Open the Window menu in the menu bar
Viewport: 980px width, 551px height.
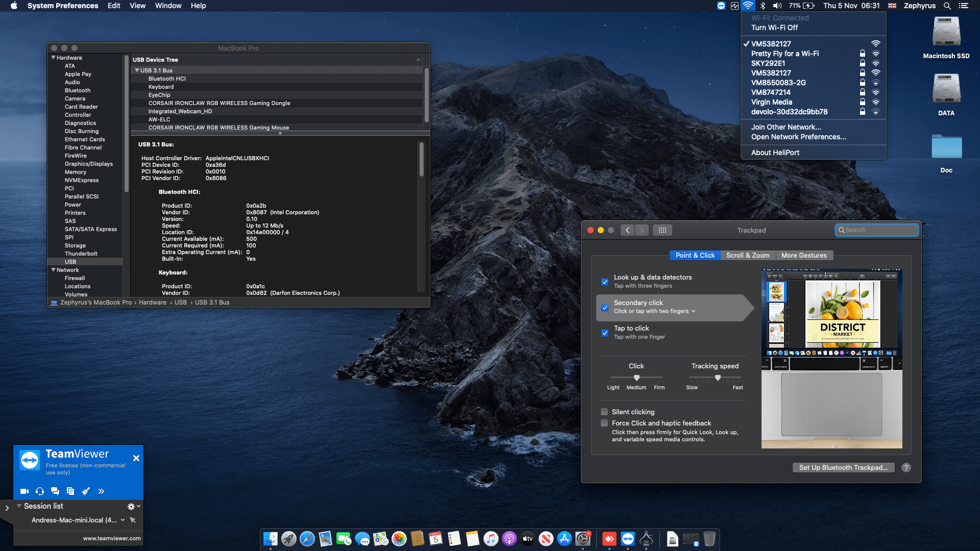tap(168, 6)
